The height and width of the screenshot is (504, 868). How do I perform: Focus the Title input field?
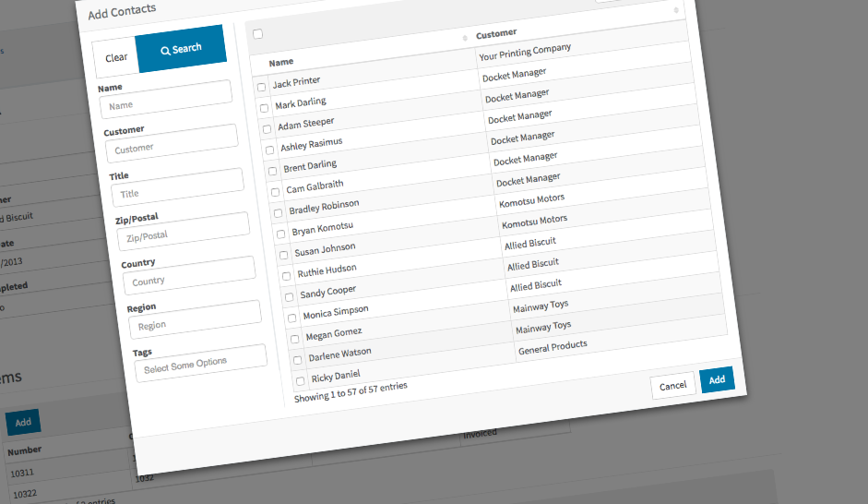point(177,187)
